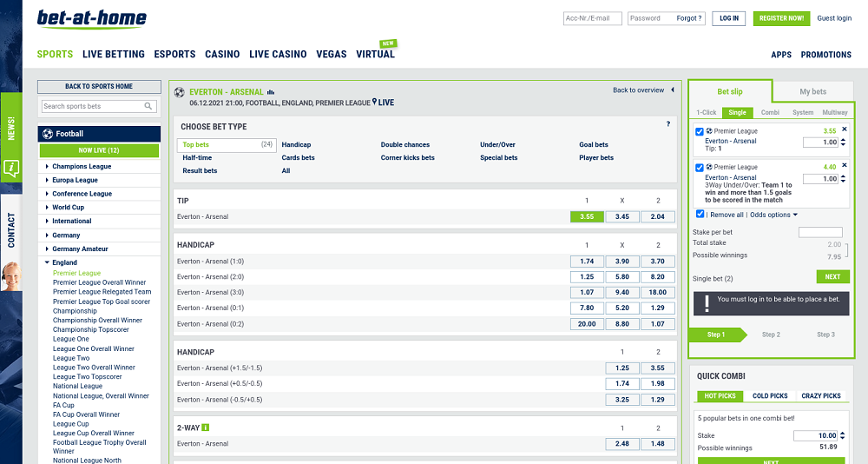868x464 pixels.
Task: Switch to the System bet slip tab
Action: coord(803,113)
